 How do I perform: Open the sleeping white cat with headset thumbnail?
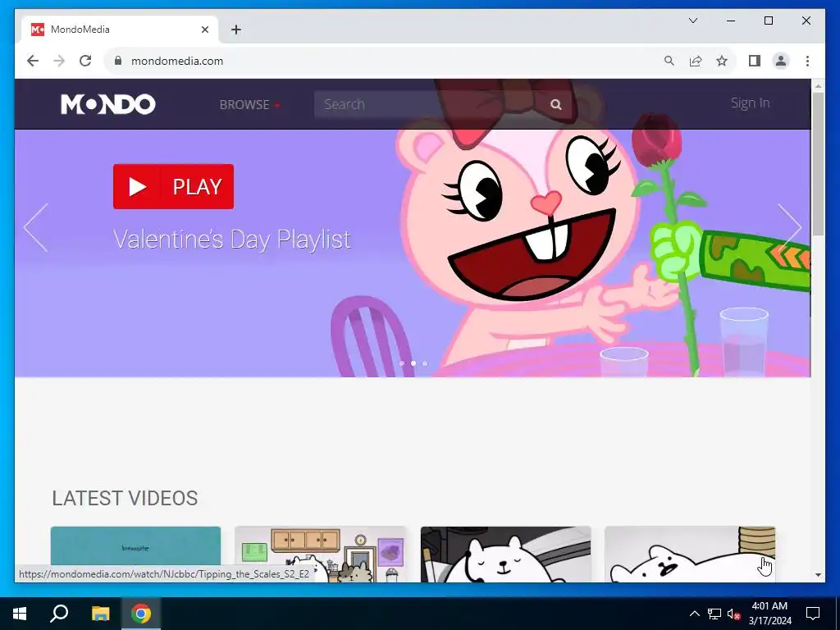click(x=505, y=554)
